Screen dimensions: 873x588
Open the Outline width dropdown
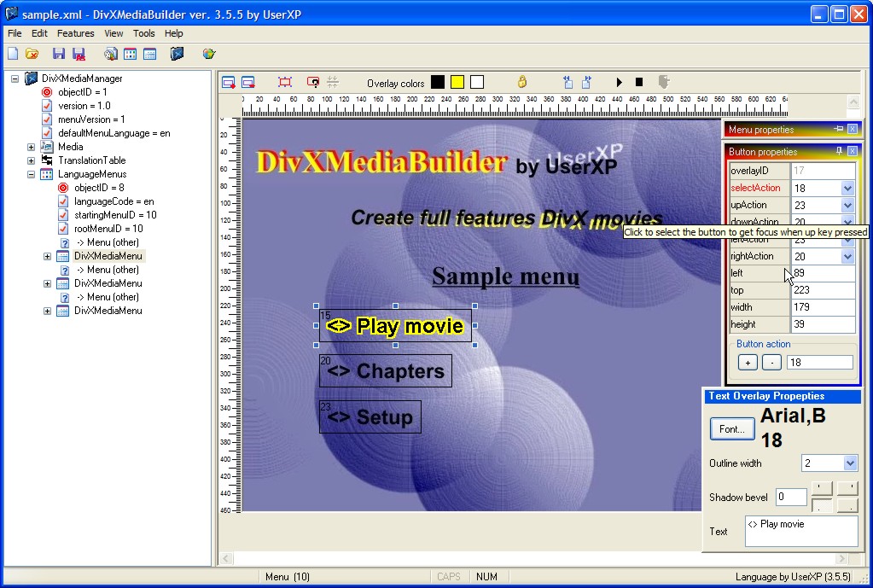pos(850,463)
